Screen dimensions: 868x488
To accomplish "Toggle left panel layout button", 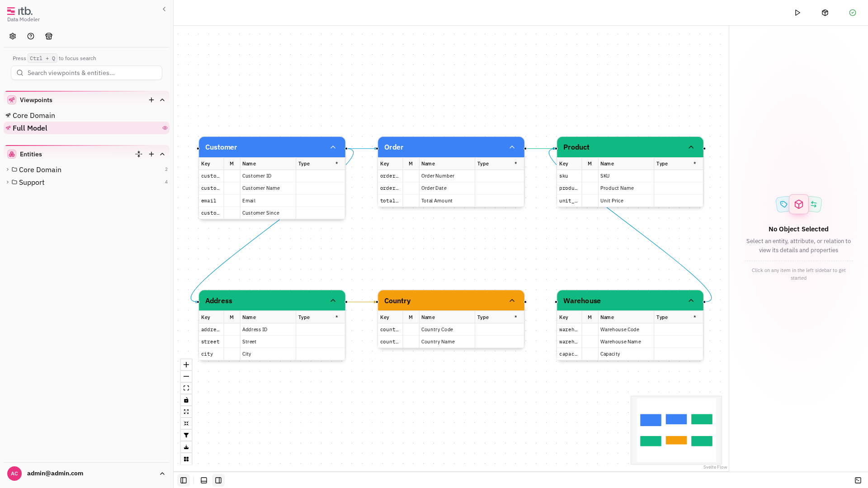I will point(184,480).
